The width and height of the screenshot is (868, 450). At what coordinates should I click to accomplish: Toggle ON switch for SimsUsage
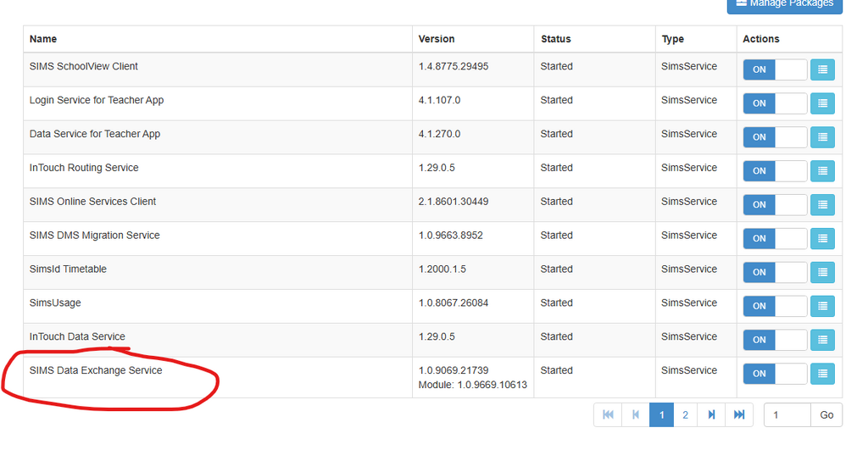click(775, 306)
